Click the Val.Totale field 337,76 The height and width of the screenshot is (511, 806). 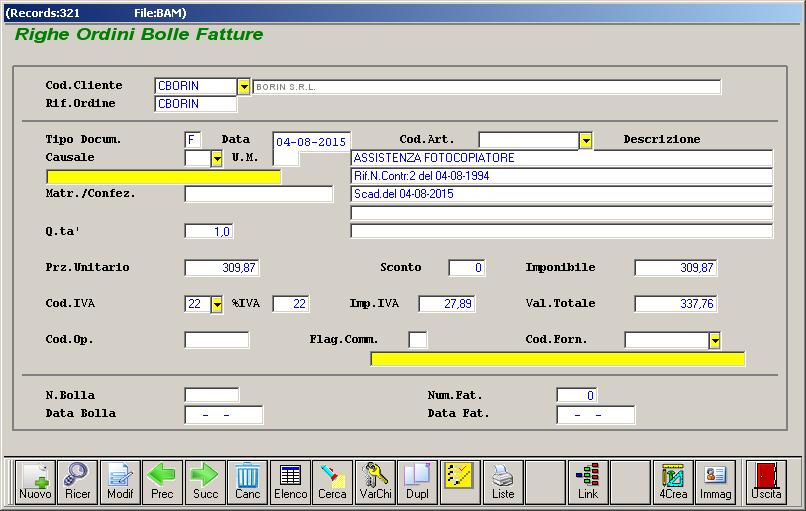point(675,304)
